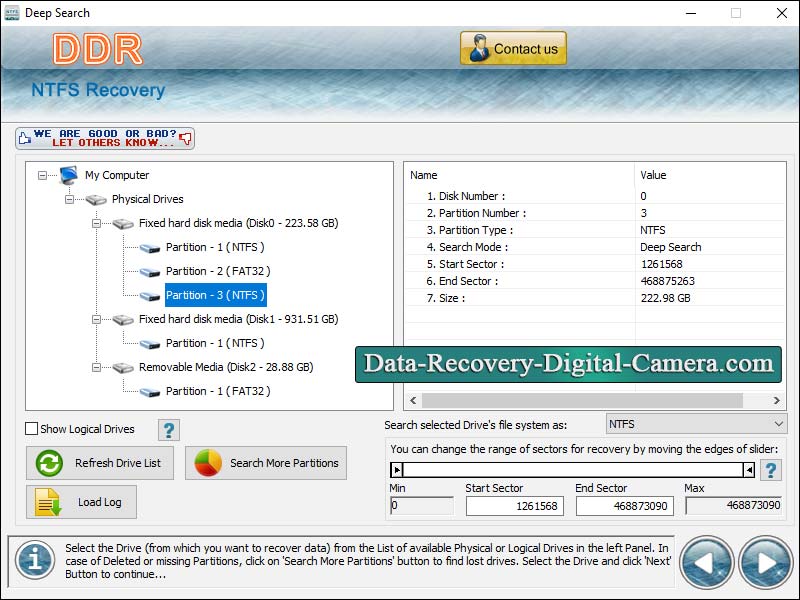Viewport: 800px width, 600px height.
Task: Click the info icon in bottom instruction bar
Action: tap(34, 561)
